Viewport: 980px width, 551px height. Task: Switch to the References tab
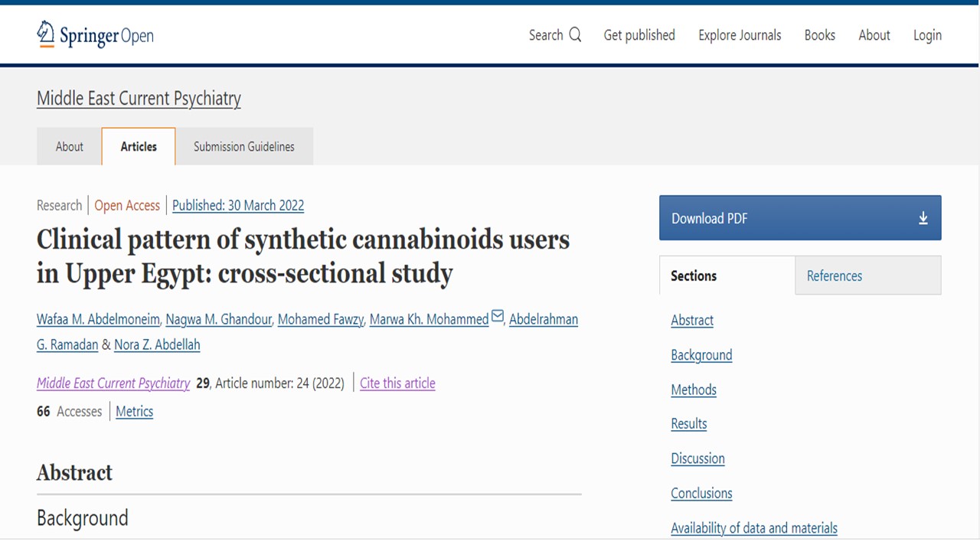click(x=834, y=275)
